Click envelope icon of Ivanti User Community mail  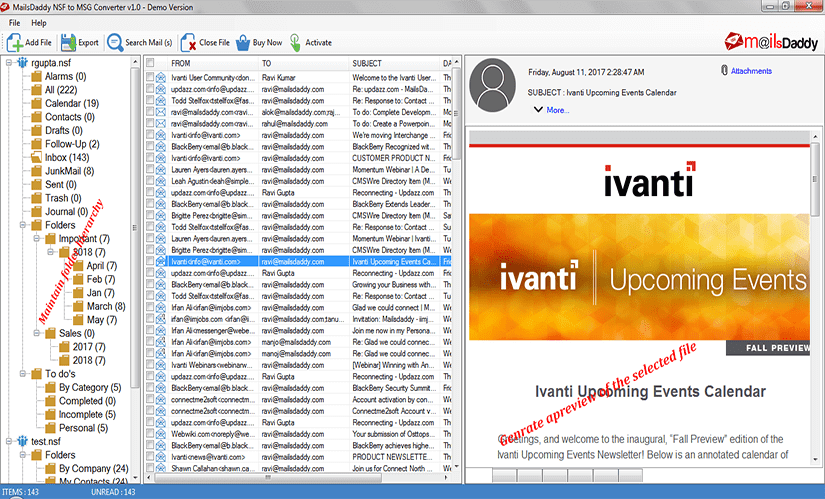pyautogui.click(x=160, y=77)
